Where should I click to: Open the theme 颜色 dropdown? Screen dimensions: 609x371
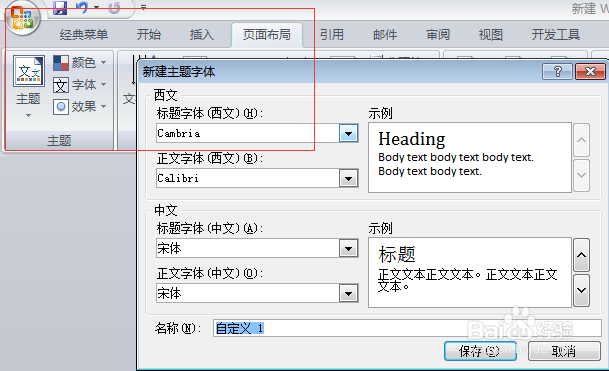pyautogui.click(x=80, y=62)
